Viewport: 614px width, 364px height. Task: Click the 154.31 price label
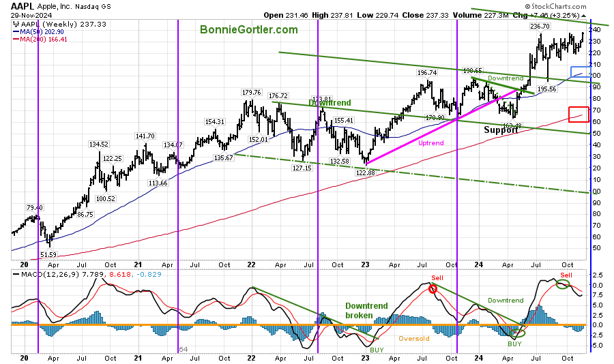coord(215,122)
